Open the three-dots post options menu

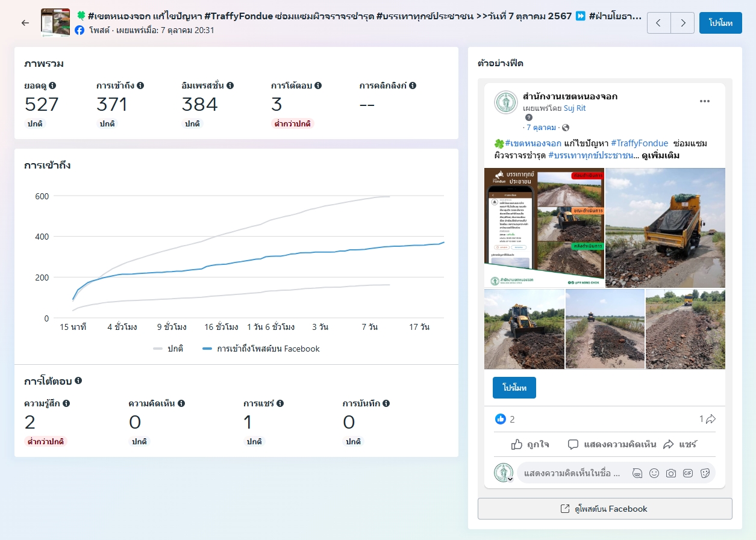coord(704,101)
